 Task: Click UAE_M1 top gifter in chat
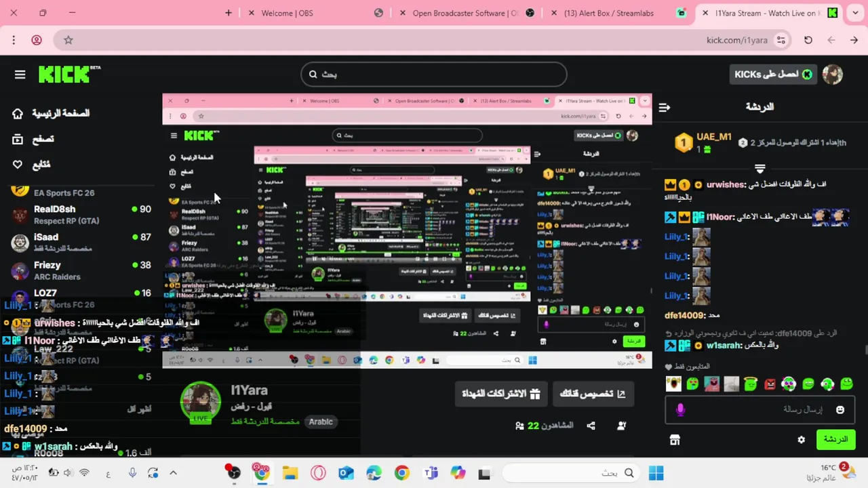[x=713, y=137]
